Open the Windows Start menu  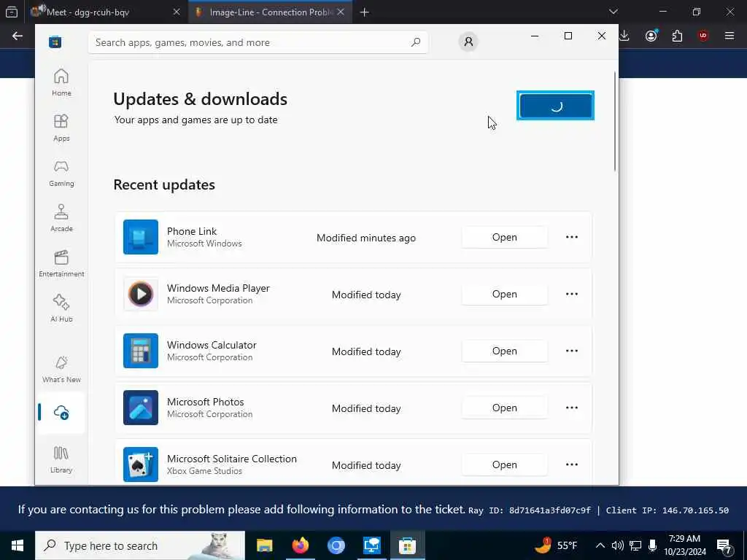coord(18,545)
